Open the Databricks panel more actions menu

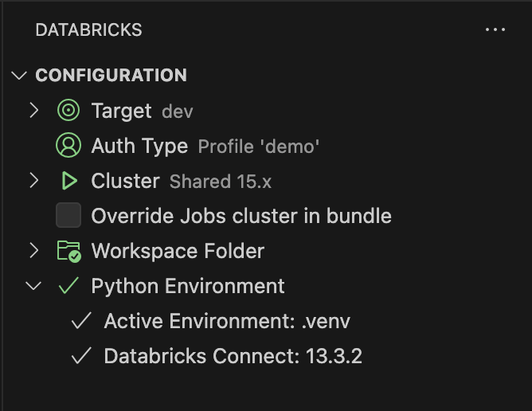(x=495, y=30)
